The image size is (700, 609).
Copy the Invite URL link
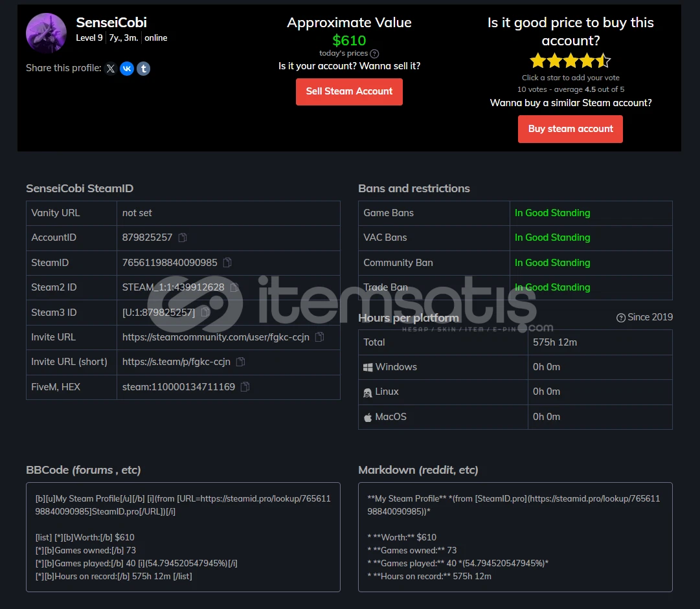(319, 337)
